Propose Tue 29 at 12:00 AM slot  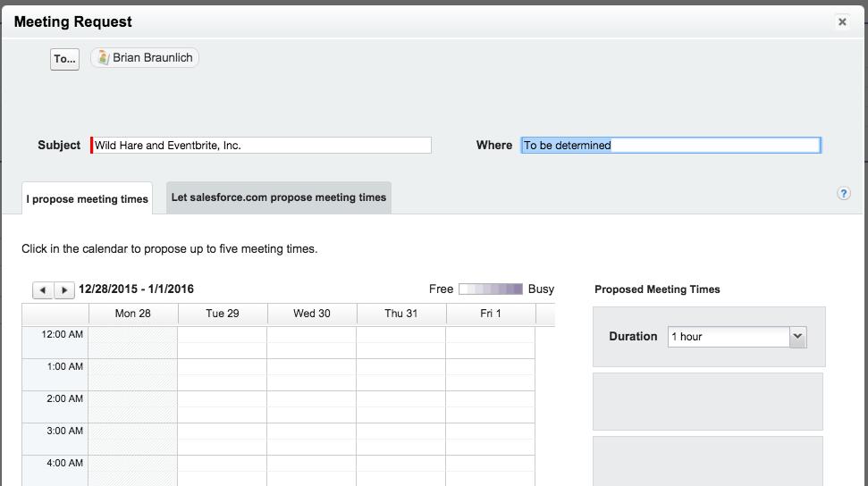click(x=222, y=342)
